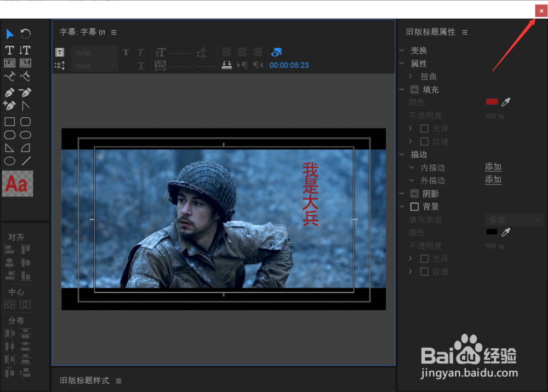
Task: Open the Arial font family dropdown
Action: point(94,53)
